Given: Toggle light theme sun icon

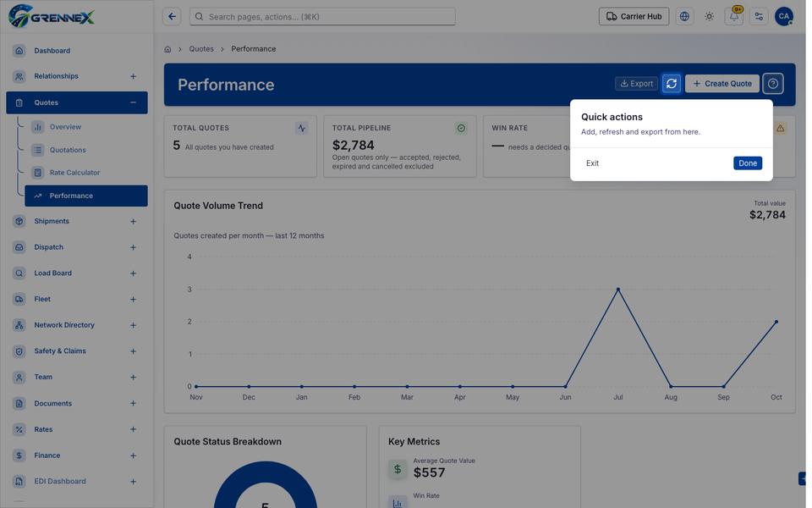Looking at the screenshot, I should point(710,17).
